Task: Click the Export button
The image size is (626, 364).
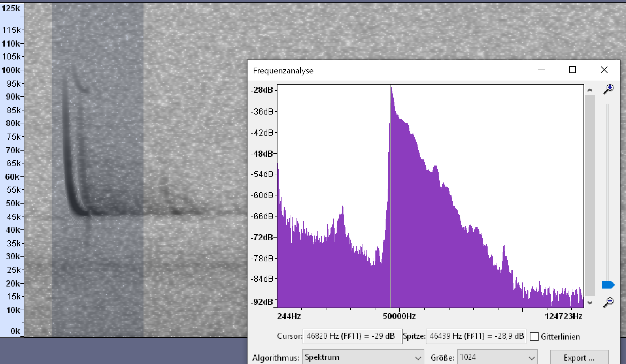Action: [x=579, y=358]
